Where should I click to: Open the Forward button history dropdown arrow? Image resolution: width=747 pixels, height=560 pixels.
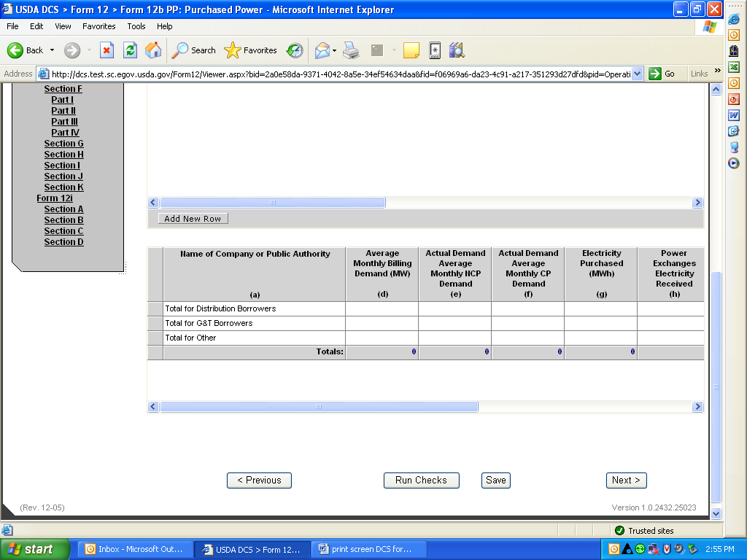tap(89, 50)
